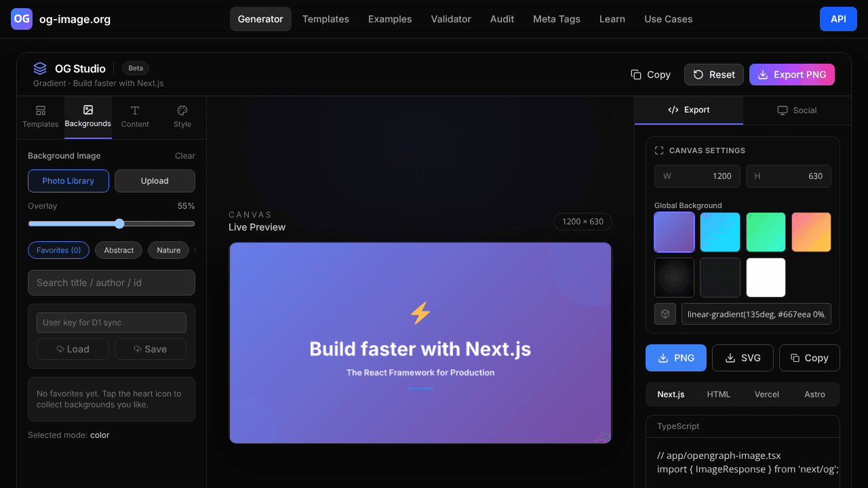This screenshot has width=868, height=488.
Task: Click the "The React Framework for Production" subtitle
Action: click(x=420, y=373)
